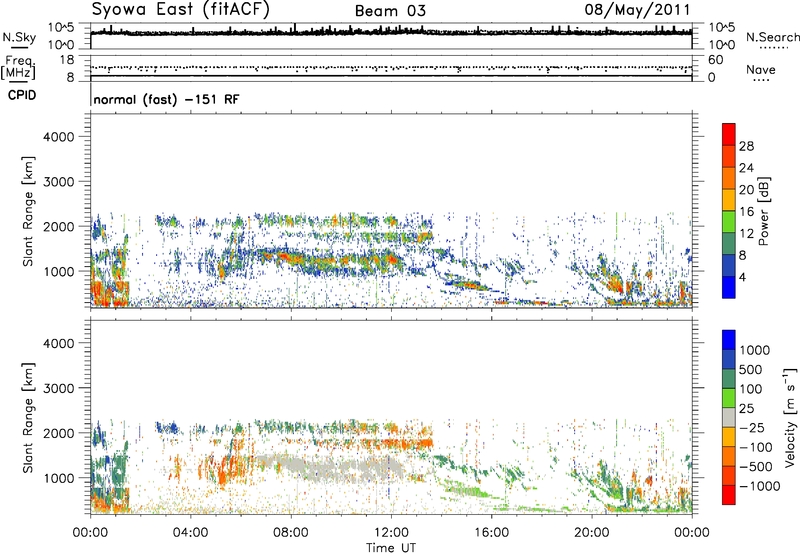Click the "N.Sky" legend label

click(19, 37)
